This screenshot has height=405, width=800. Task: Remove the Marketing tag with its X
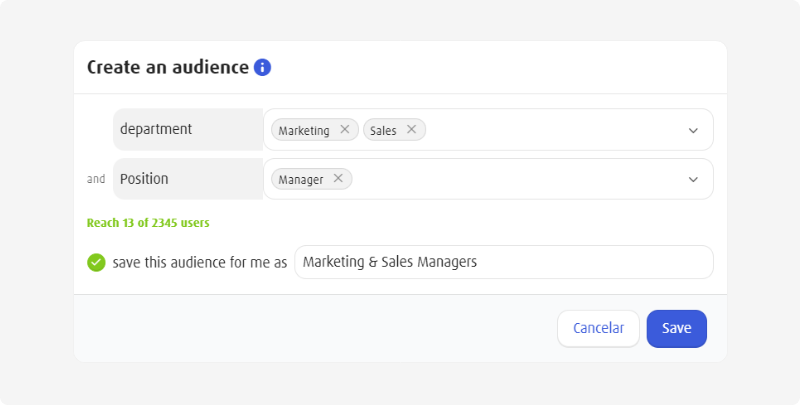345,129
